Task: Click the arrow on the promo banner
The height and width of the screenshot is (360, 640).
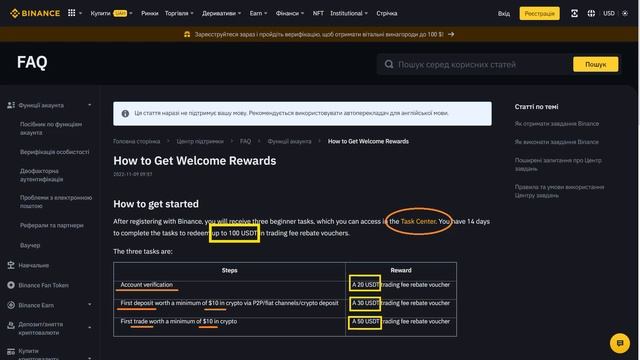Action: pyautogui.click(x=451, y=34)
